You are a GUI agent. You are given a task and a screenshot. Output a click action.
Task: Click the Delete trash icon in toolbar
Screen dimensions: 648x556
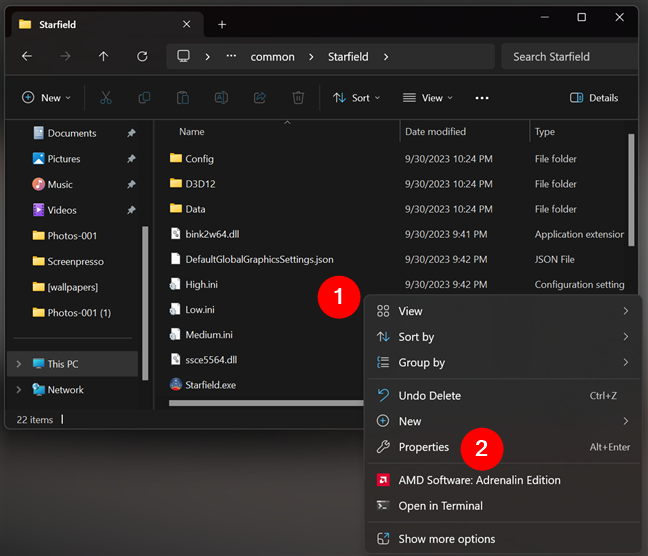pos(298,98)
